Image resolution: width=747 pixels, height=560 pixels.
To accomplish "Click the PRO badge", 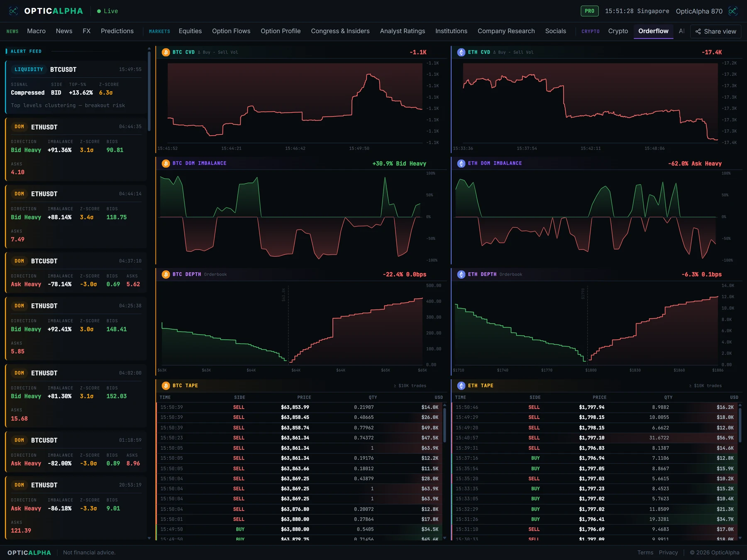I will click(x=589, y=11).
